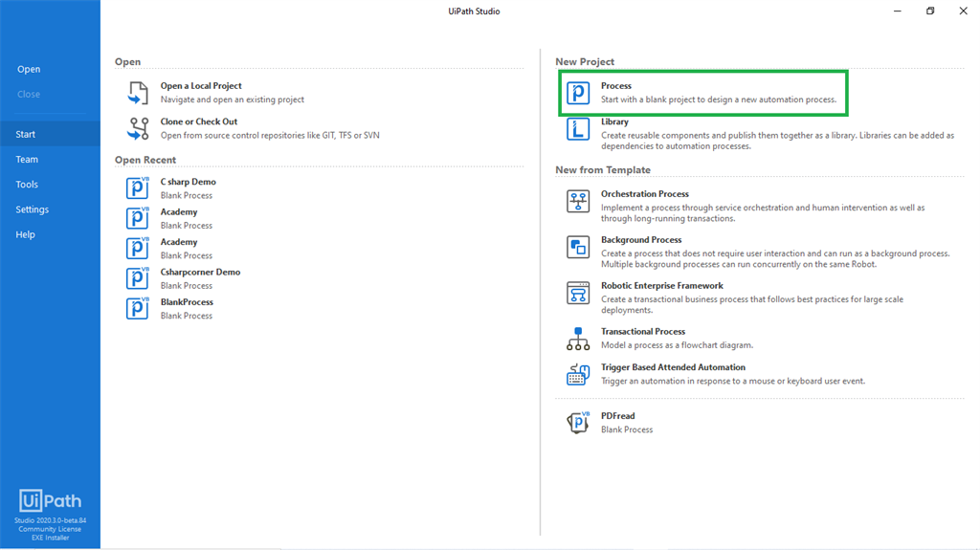The image size is (980, 550).
Task: Click the 'Studio 2020.3.0-beta.84' version text
Action: tap(50, 520)
